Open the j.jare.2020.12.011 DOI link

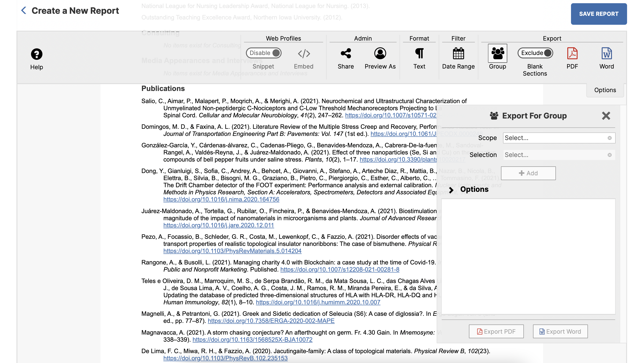click(219, 225)
